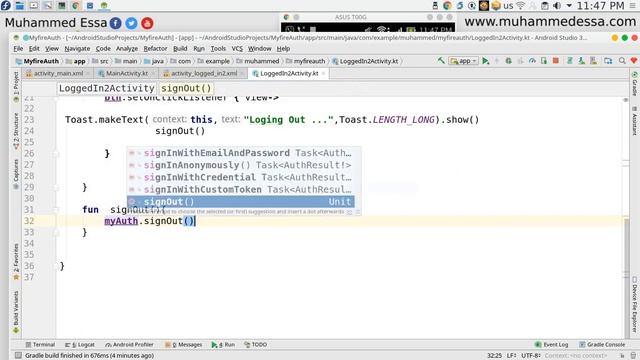Image resolution: width=640 pixels, height=360 pixels.
Task: Toggle the Device File Explorer panel
Action: click(635, 305)
